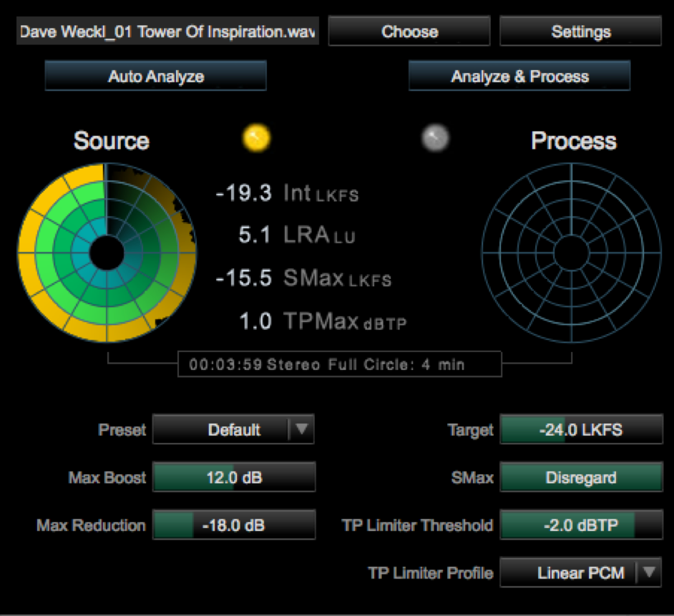Screen dimensions: 674x616
Task: Click the 5.1 LRA LU reading
Action: [x=297, y=235]
